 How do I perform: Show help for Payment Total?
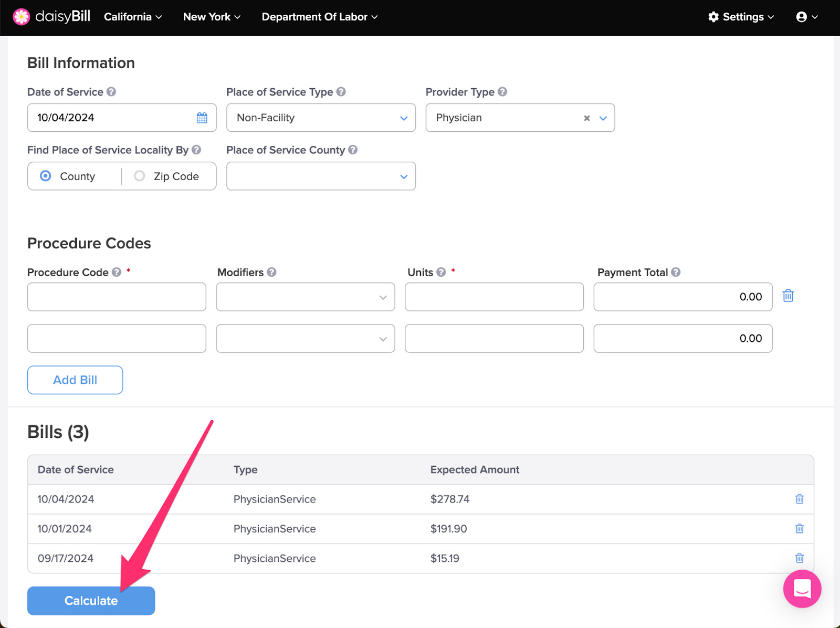[x=676, y=272]
